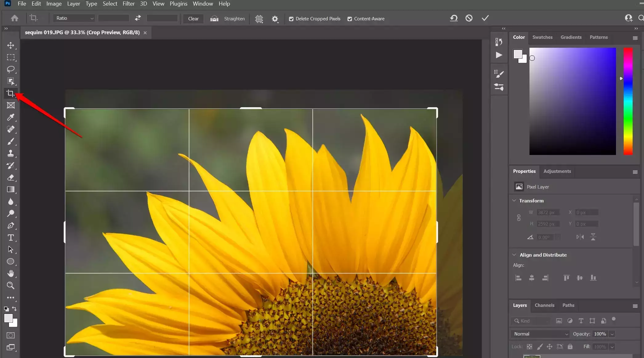Open the Normal blend mode dropdown
This screenshot has height=358, width=644.
(541, 334)
